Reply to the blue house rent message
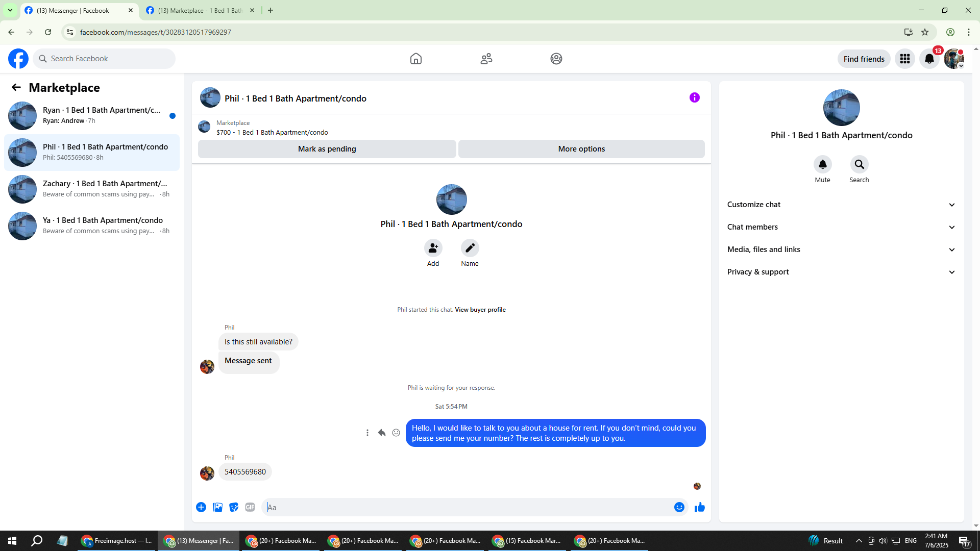This screenshot has height=551, width=980. pos(381,433)
